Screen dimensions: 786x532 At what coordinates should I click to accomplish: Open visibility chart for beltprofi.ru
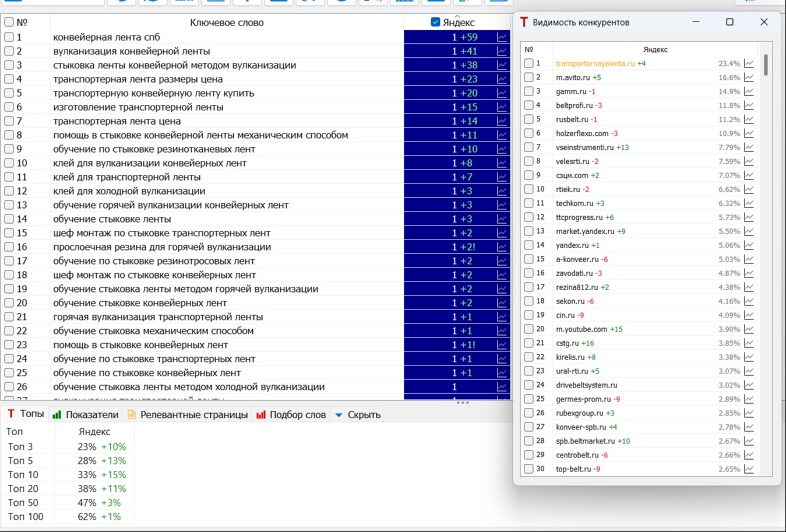[x=749, y=105]
